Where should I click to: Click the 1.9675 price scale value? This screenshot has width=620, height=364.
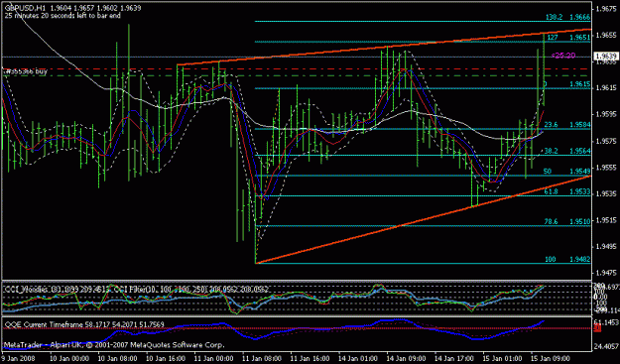[606, 8]
